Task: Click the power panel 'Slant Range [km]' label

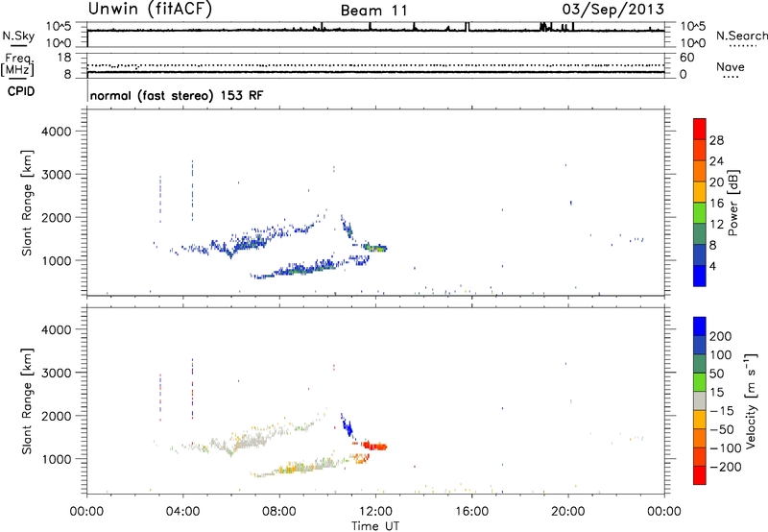Action: pyautogui.click(x=27, y=203)
